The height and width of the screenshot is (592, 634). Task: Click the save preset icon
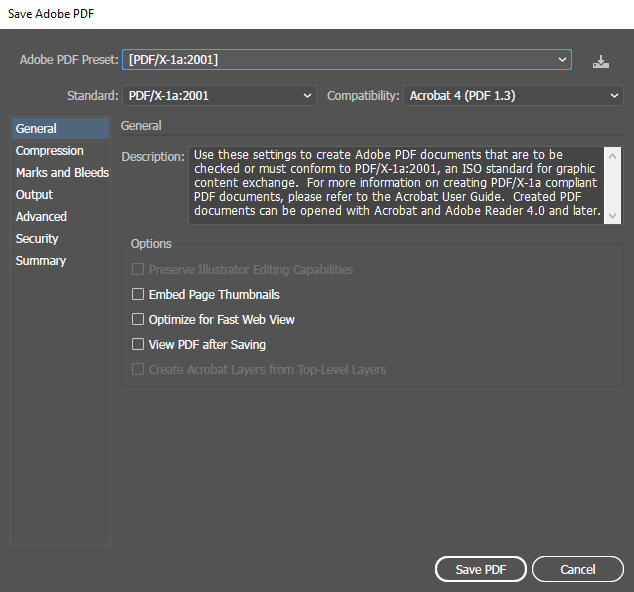601,61
